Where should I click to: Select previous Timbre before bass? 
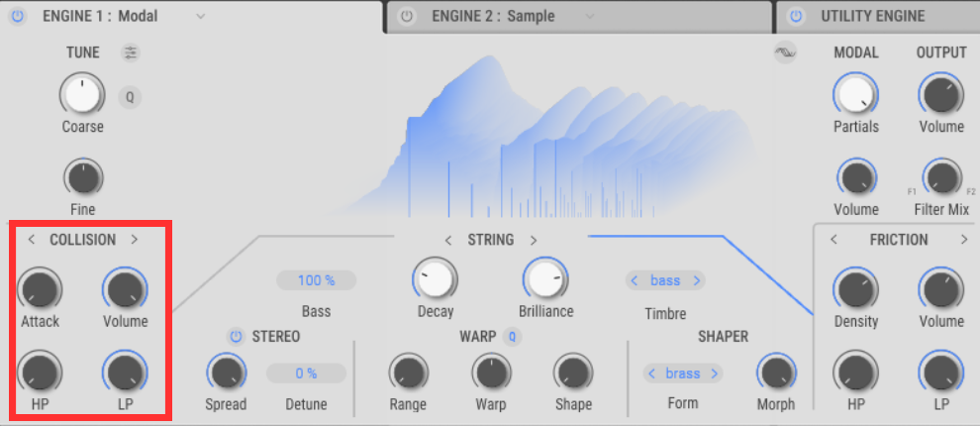coord(635,281)
